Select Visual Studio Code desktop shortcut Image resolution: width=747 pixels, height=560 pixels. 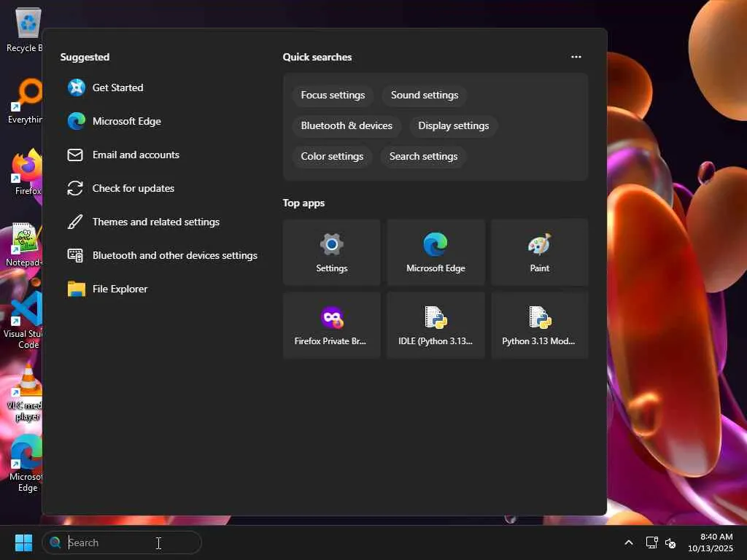23,320
